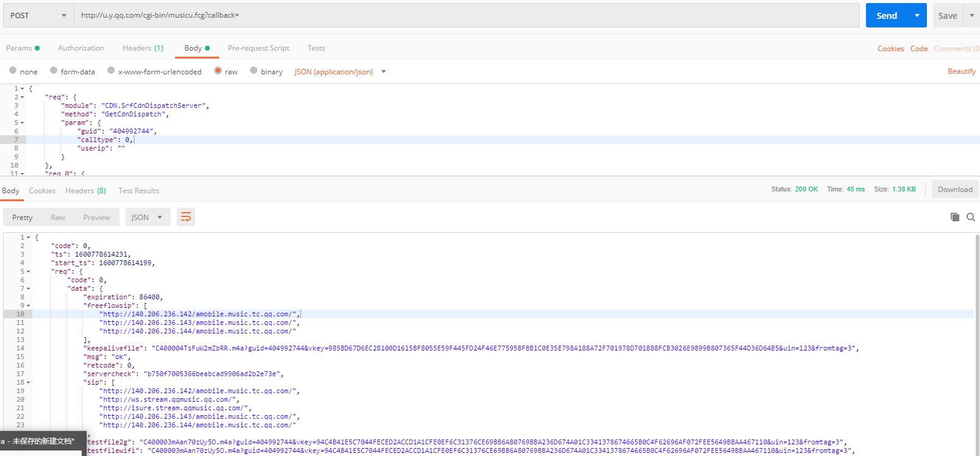Click the keepalivefile value string
The image size is (980, 456).
click(x=503, y=348)
